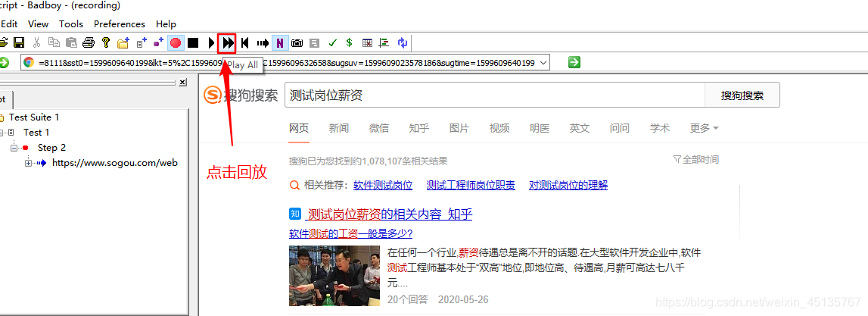Screen dimensions: 868x316
Task: Close the script tree pane with X
Action: [x=182, y=82]
